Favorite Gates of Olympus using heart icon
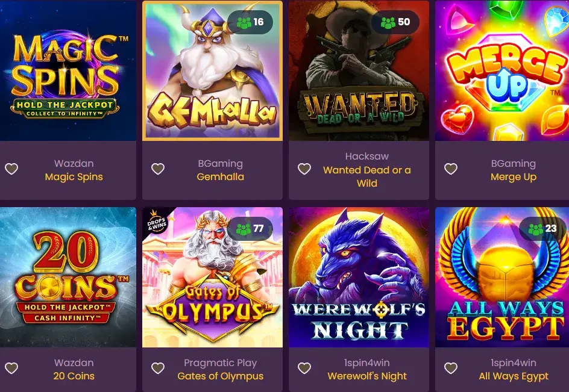The height and width of the screenshot is (392, 569). pos(158,368)
